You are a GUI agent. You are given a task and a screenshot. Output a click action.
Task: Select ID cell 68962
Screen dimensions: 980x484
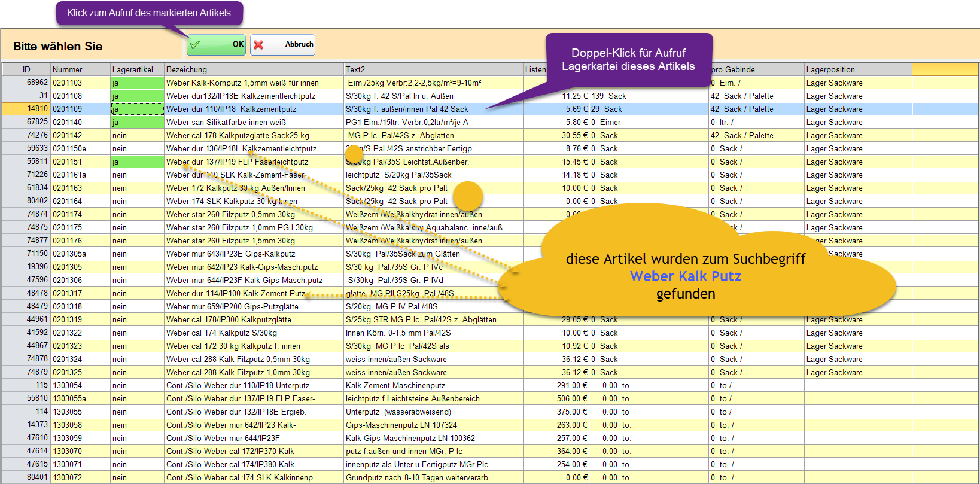(x=26, y=83)
